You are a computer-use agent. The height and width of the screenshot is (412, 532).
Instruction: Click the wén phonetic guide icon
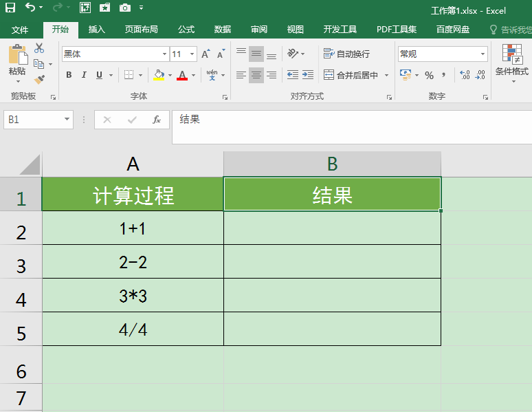212,75
